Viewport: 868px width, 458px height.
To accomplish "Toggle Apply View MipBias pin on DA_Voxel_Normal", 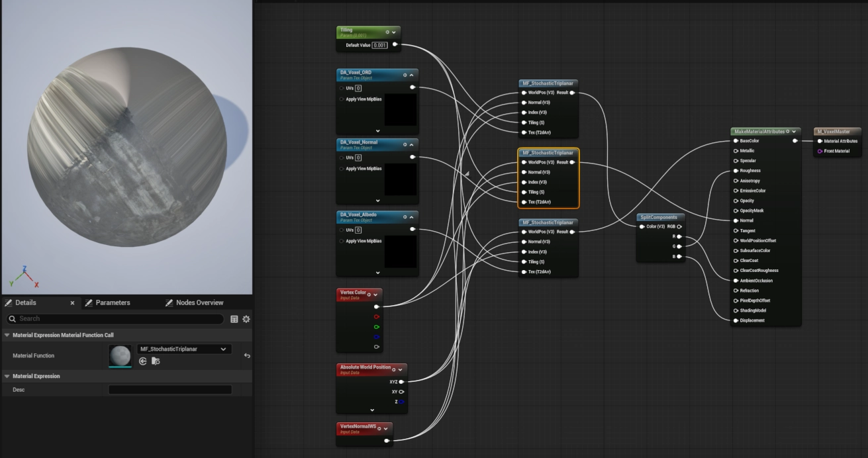I will coord(342,169).
